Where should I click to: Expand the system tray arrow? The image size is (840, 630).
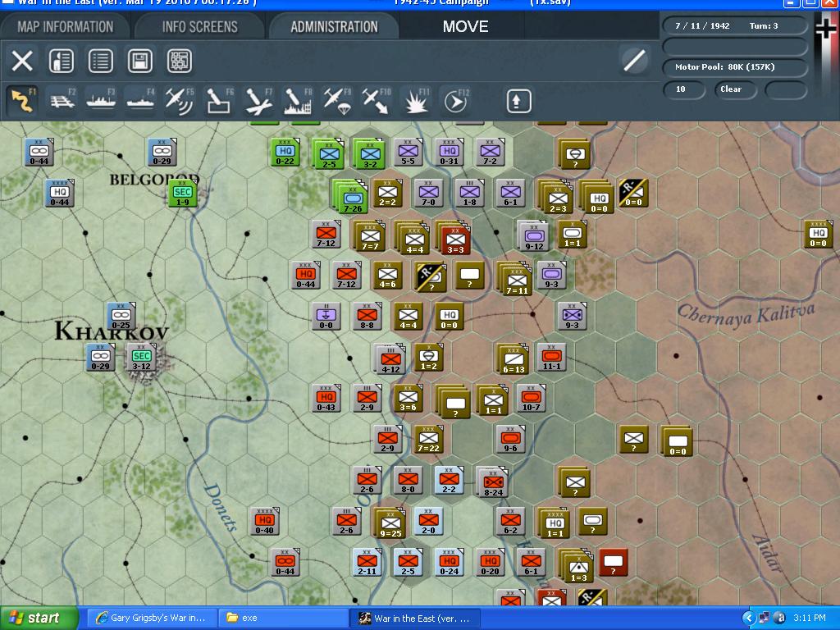coord(748,618)
